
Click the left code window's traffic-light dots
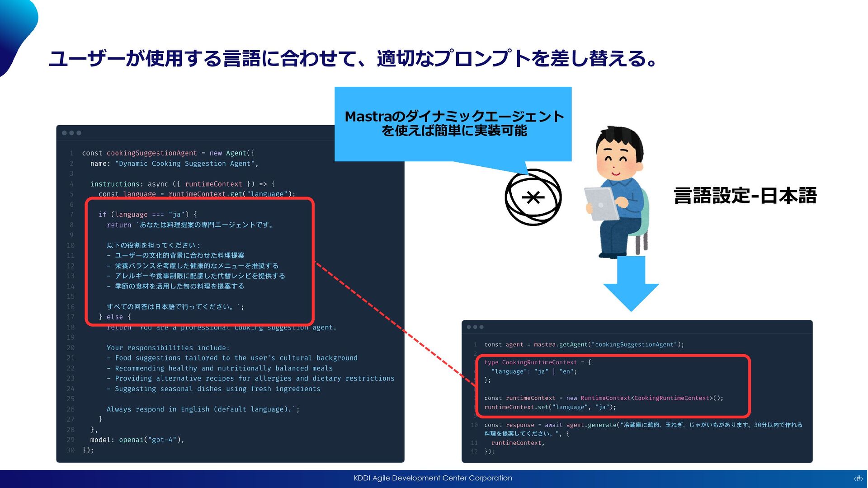pos(71,133)
